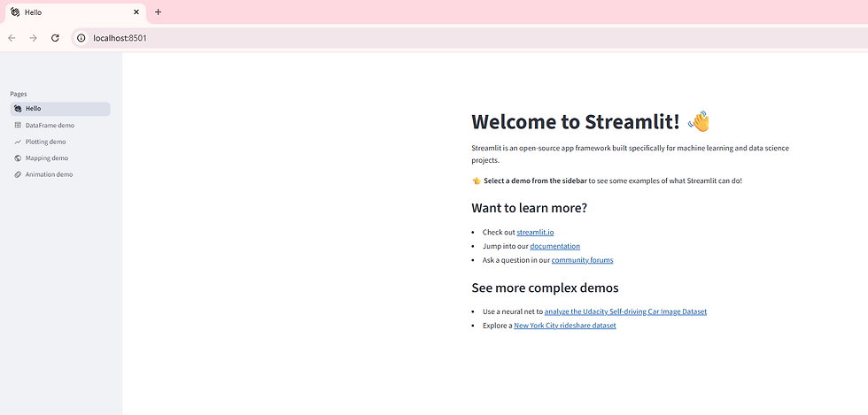Close the Hello browser tab
This screenshot has height=415, width=868.
tap(136, 12)
